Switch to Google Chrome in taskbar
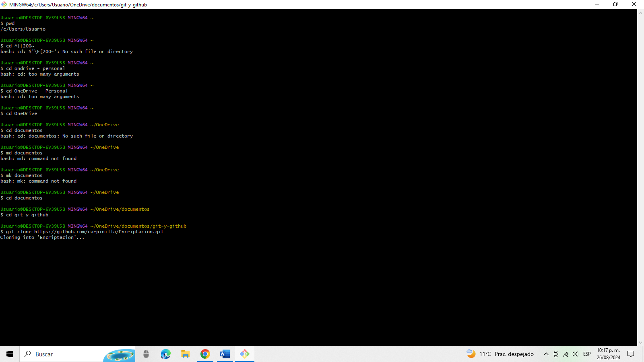 (205, 354)
